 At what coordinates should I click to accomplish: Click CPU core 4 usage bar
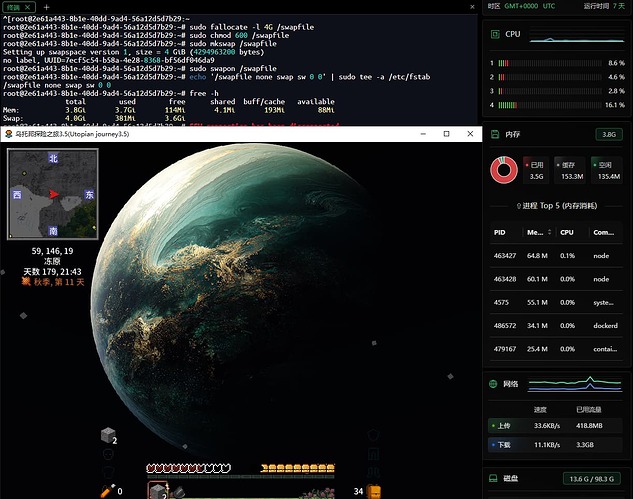(x=550, y=105)
